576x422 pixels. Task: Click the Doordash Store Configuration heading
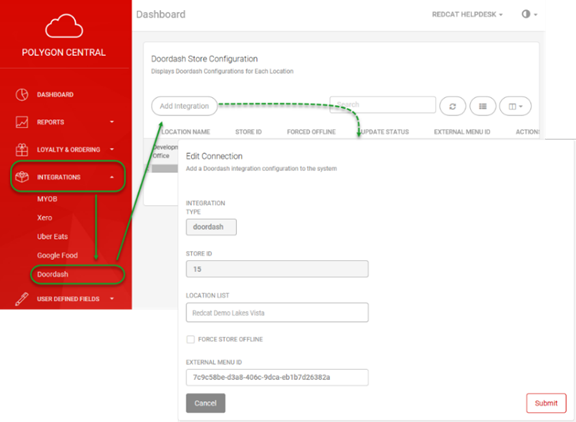tap(205, 59)
